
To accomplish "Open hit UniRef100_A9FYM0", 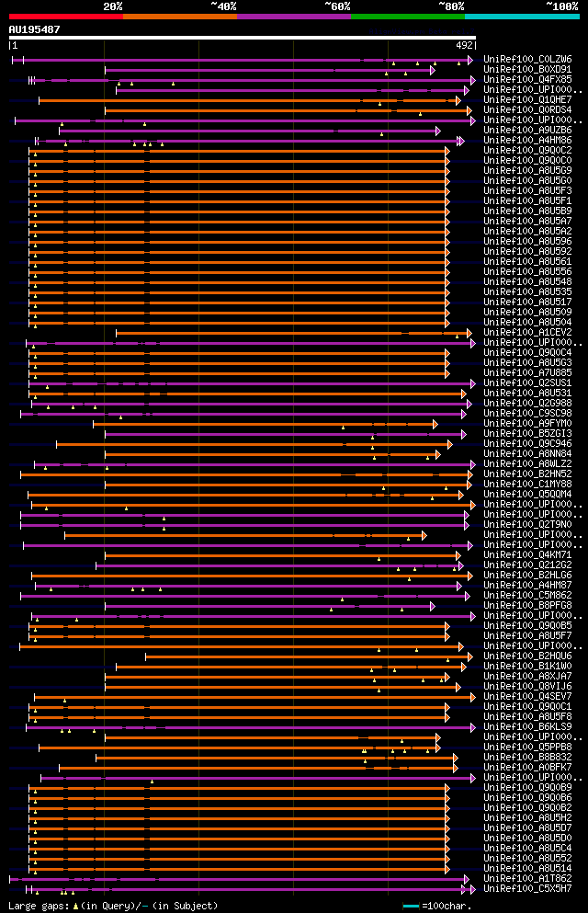I will click(x=527, y=423).
